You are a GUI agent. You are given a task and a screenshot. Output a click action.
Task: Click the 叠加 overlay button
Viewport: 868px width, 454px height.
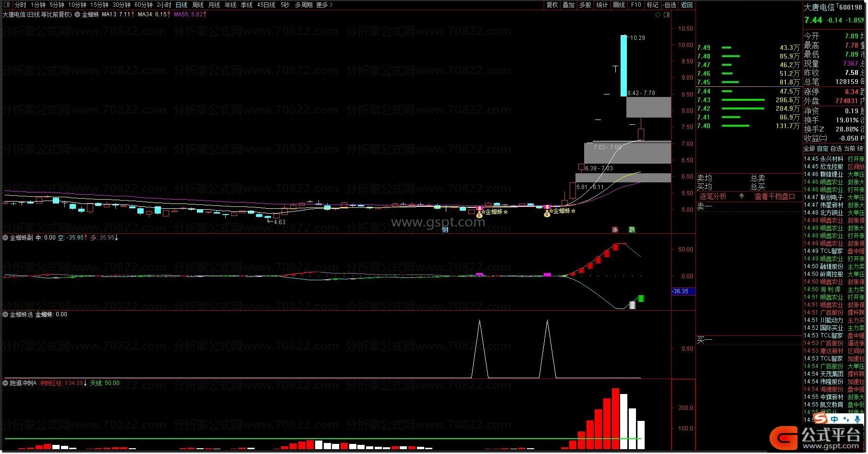pyautogui.click(x=569, y=5)
